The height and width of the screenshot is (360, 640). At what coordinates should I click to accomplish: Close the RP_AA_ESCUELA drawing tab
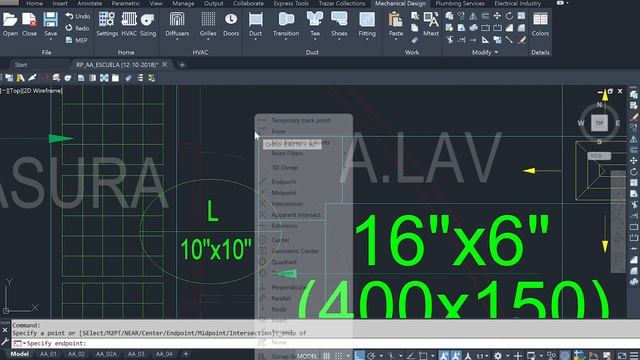[x=164, y=64]
